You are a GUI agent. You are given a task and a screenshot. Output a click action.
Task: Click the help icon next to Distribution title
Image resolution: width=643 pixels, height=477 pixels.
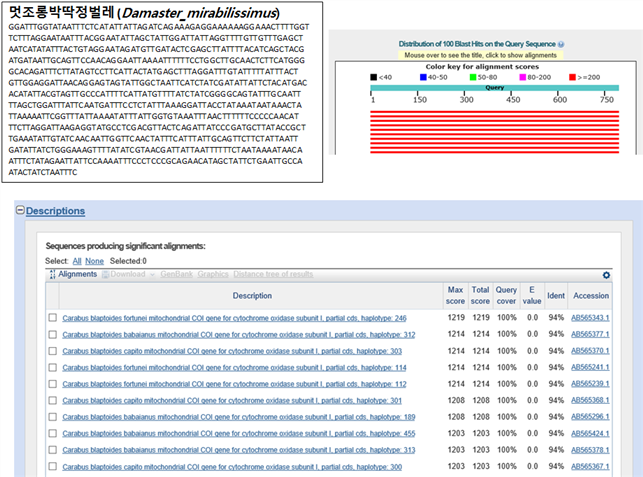(x=561, y=44)
